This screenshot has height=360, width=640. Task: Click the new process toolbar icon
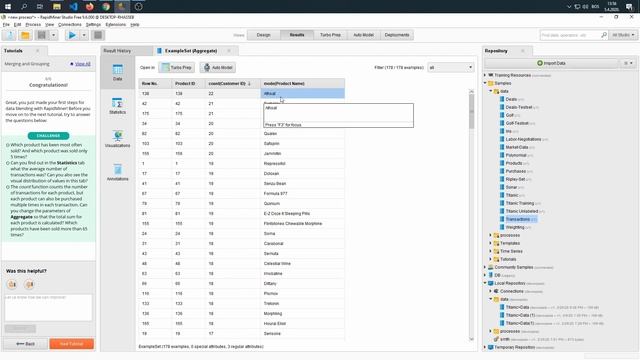(9, 35)
